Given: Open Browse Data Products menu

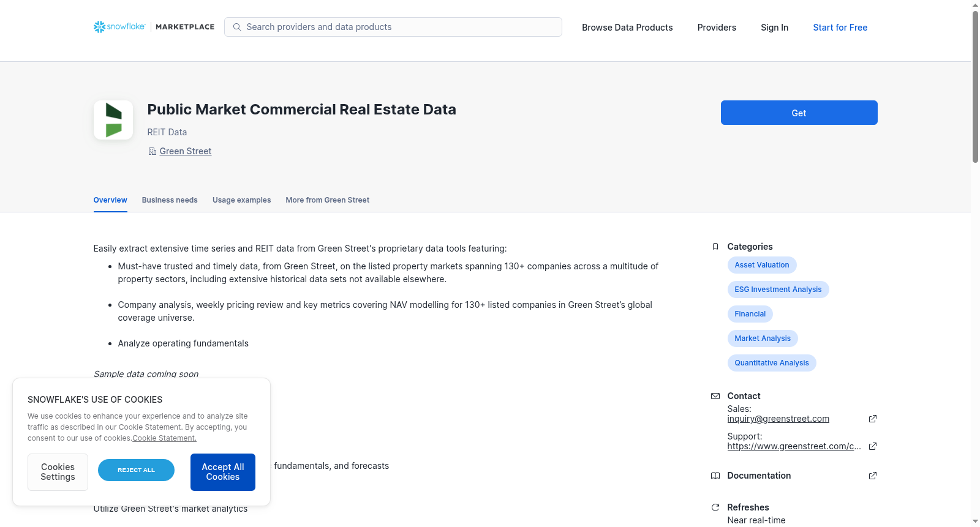Looking at the screenshot, I should (627, 28).
